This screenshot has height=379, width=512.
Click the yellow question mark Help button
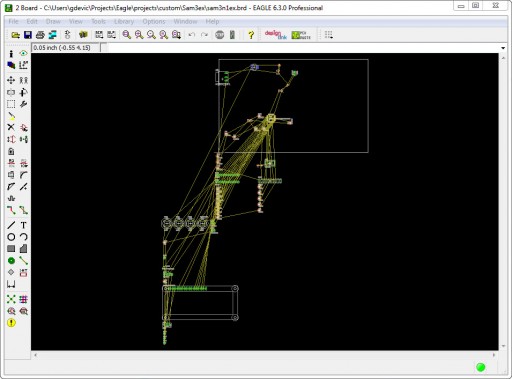tap(251, 35)
